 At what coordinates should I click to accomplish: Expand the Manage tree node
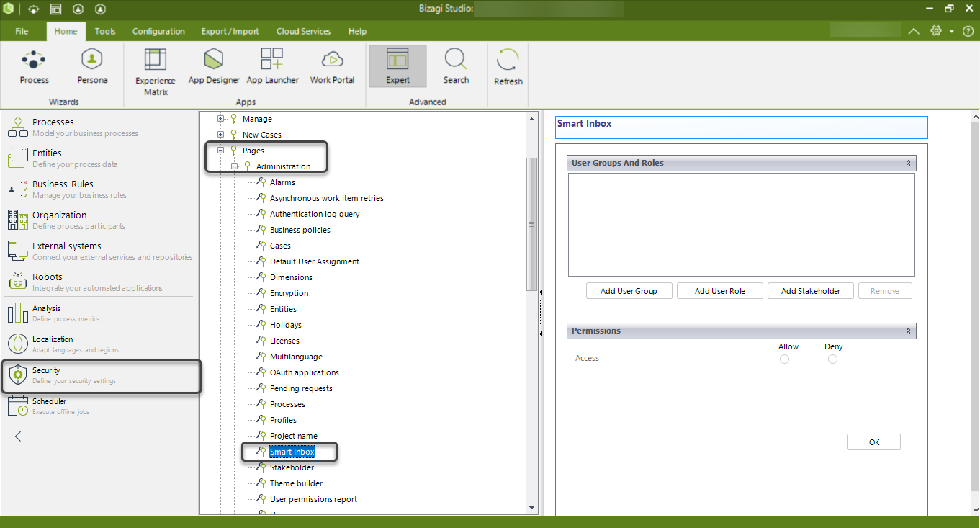pos(221,119)
